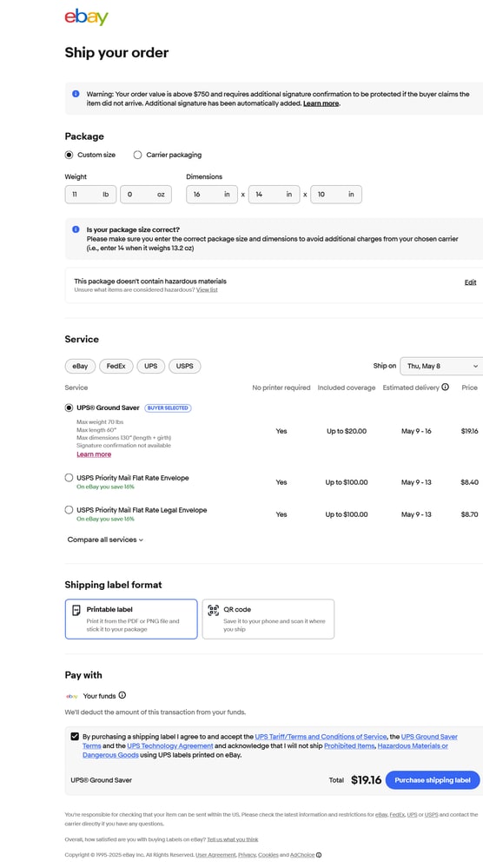
Task: Click the info icon in the signature warning
Action: (76, 94)
